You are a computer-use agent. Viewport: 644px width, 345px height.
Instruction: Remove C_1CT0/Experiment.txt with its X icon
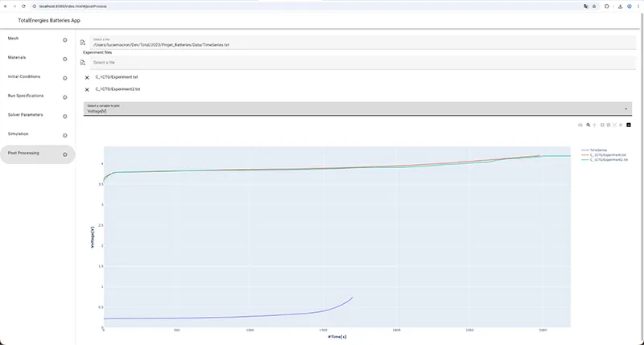87,77
